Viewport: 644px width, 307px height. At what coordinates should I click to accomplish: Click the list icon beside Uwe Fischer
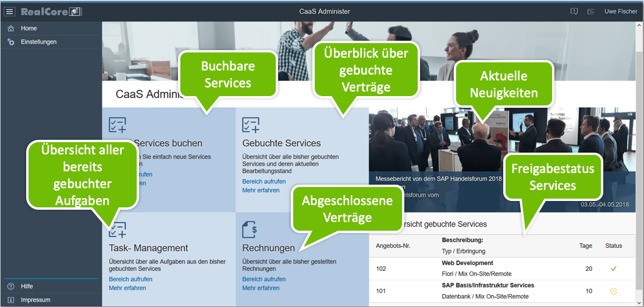click(x=591, y=12)
